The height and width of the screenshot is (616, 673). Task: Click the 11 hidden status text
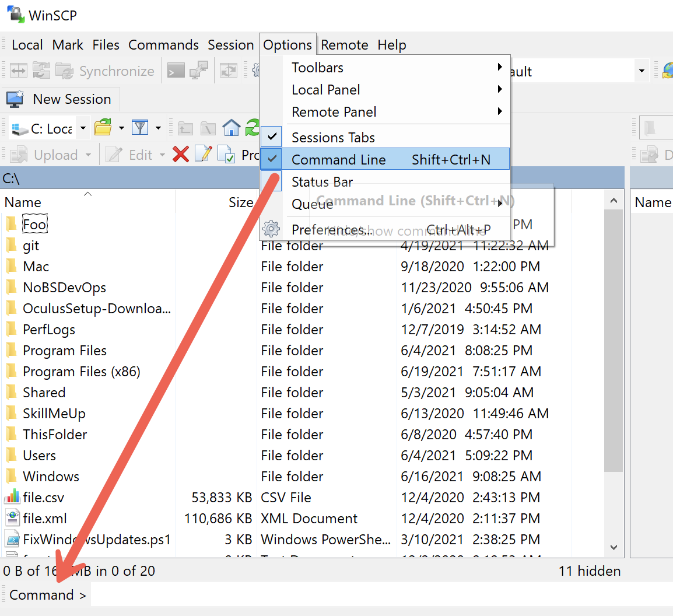pos(589,570)
